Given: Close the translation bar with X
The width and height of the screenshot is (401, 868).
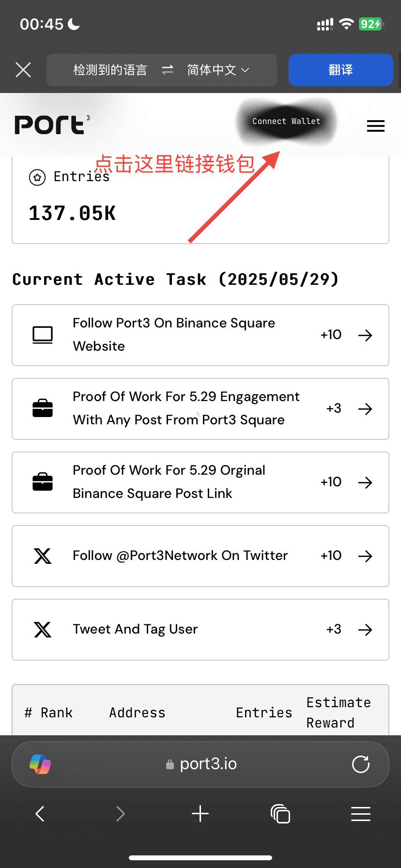Looking at the screenshot, I should [23, 70].
